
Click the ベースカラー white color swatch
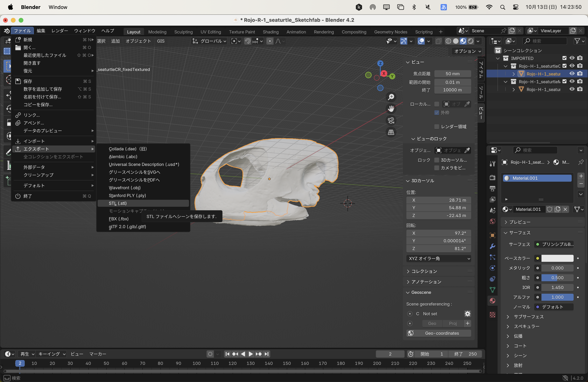[557, 258]
